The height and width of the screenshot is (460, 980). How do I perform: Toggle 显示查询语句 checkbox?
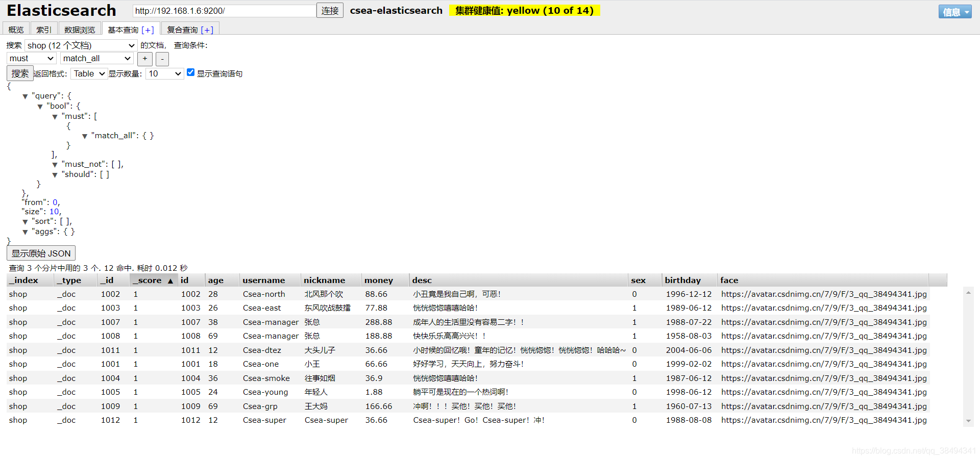pos(190,72)
